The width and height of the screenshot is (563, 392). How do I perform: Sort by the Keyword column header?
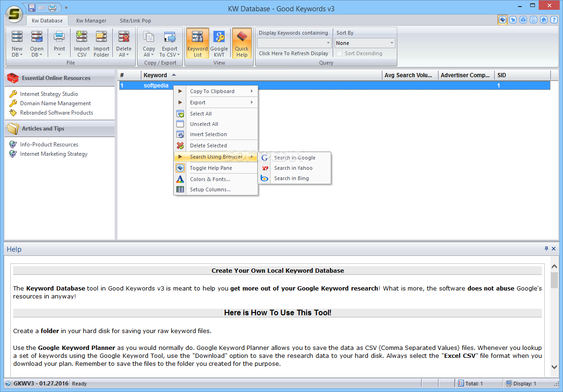(262, 75)
